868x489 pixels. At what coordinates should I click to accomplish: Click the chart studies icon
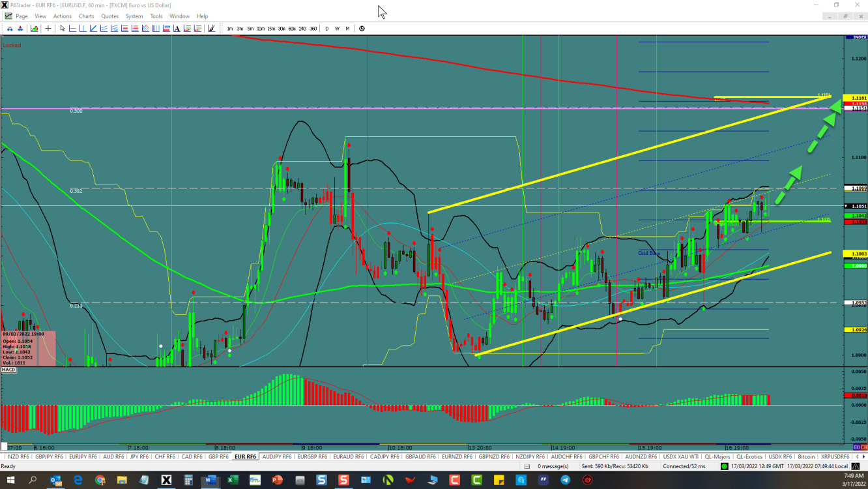pyautogui.click(x=34, y=29)
